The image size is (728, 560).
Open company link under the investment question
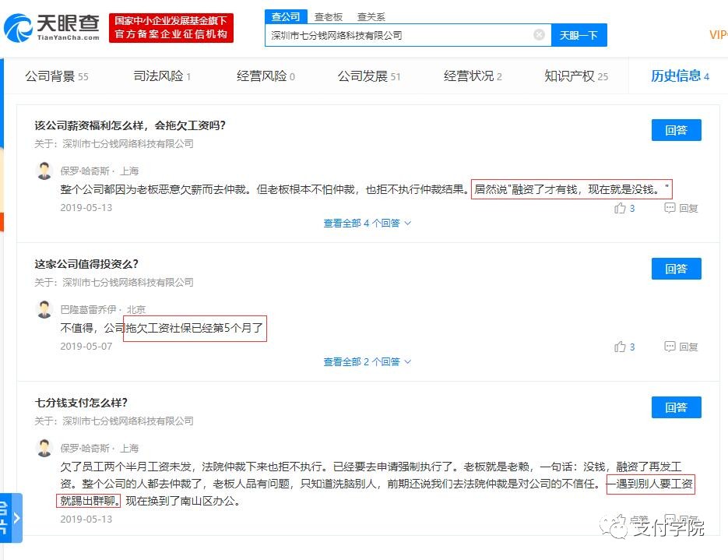(x=128, y=282)
